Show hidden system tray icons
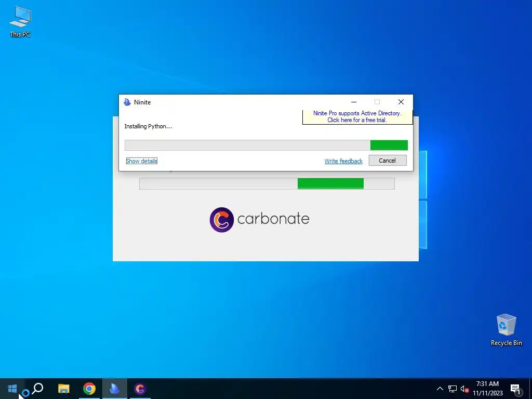This screenshot has width=532, height=399. tap(440, 389)
